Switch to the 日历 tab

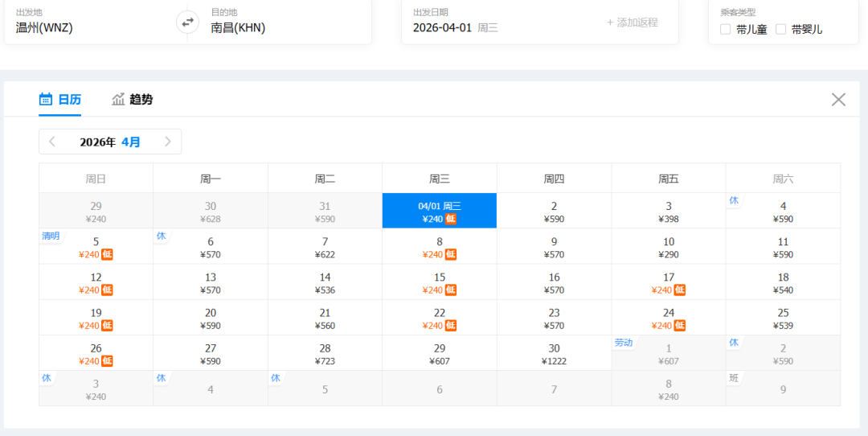(69, 100)
